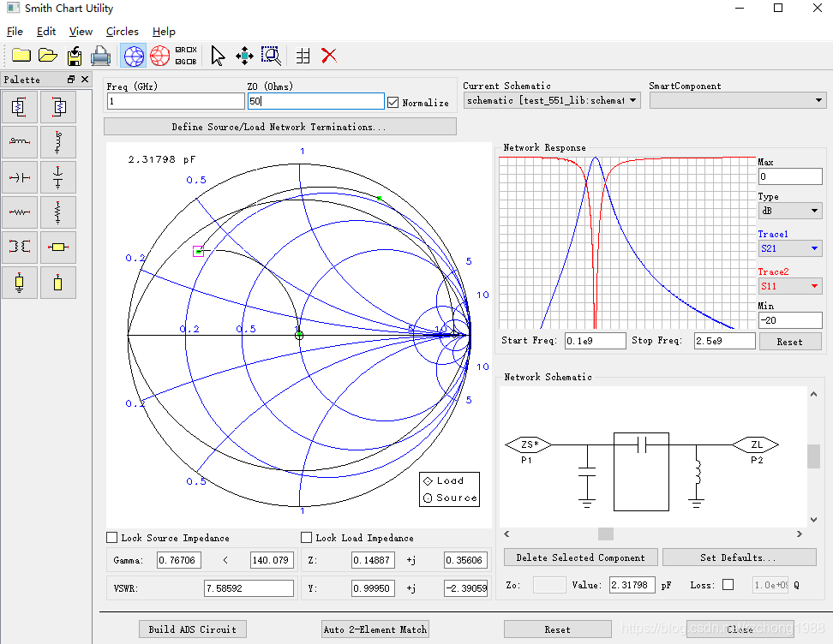Image resolution: width=833 pixels, height=644 pixels.
Task: Click Set Defaults button
Action: [738, 558]
